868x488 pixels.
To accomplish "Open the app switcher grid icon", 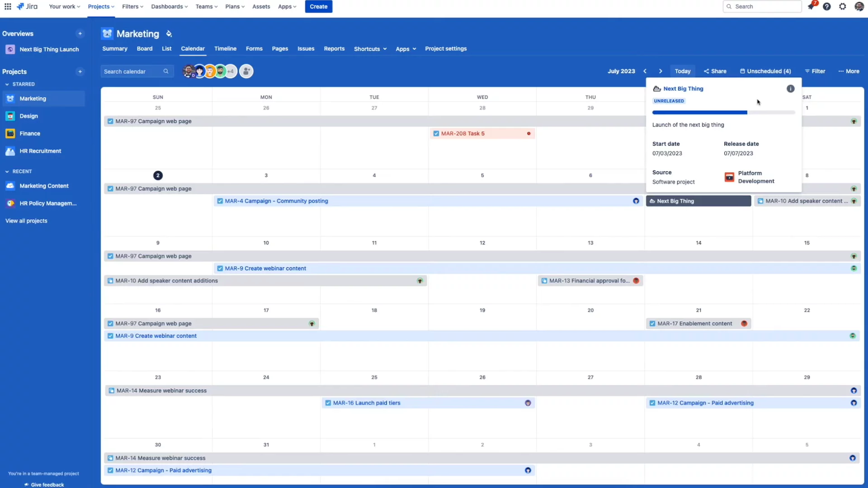I will click(8, 6).
